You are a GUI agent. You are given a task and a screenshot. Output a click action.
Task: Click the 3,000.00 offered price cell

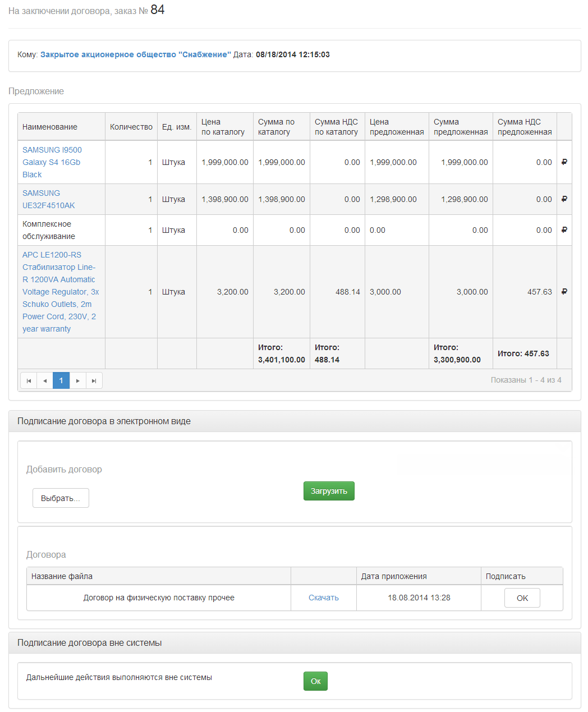click(x=397, y=292)
